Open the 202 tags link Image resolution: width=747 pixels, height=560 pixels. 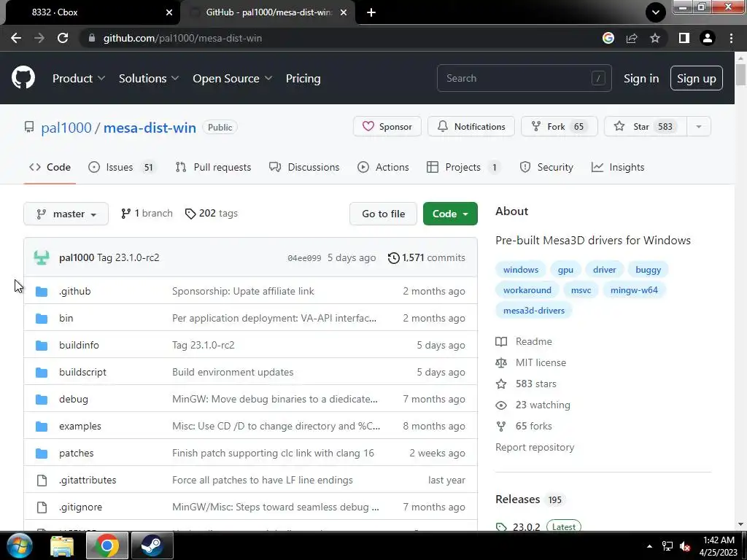pyautogui.click(x=212, y=214)
